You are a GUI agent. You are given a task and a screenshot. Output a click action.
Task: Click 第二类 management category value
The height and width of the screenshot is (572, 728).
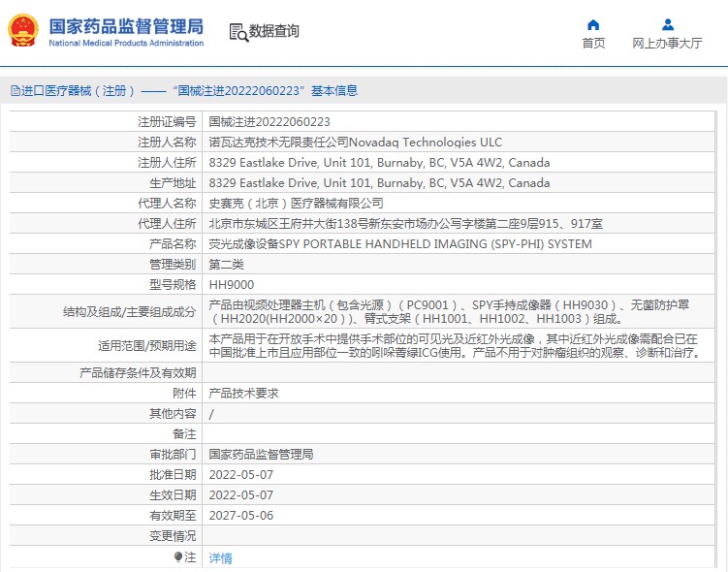coord(226,265)
